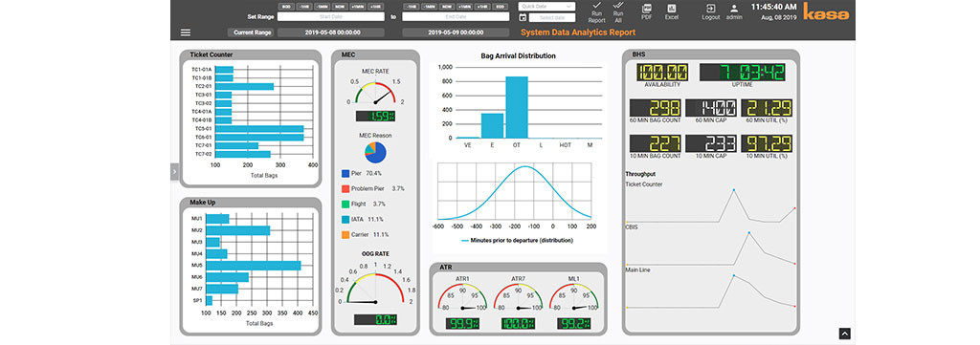Export report via Excel icon
This screenshot has width=980, height=345.
click(672, 9)
